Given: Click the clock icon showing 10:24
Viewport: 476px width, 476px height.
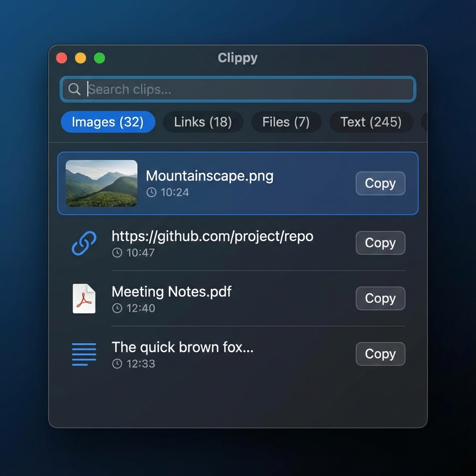Looking at the screenshot, I should click(x=152, y=192).
